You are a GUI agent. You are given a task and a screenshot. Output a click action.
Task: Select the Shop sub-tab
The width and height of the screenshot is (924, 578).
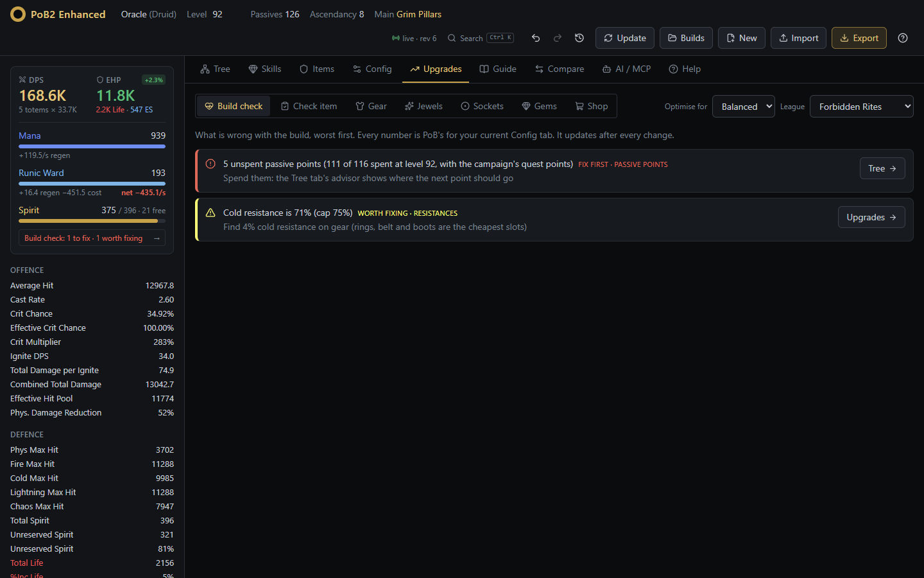click(x=591, y=106)
